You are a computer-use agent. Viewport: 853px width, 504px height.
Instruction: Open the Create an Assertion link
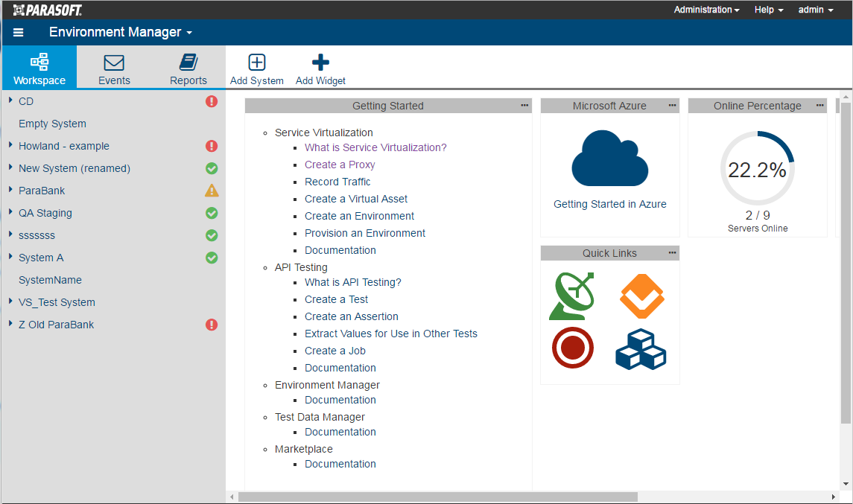tap(352, 316)
